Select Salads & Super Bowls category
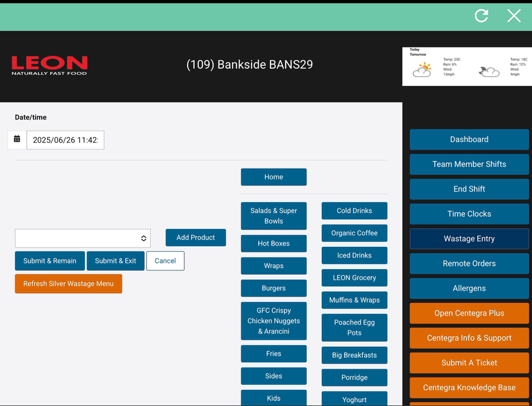 pyautogui.click(x=273, y=216)
